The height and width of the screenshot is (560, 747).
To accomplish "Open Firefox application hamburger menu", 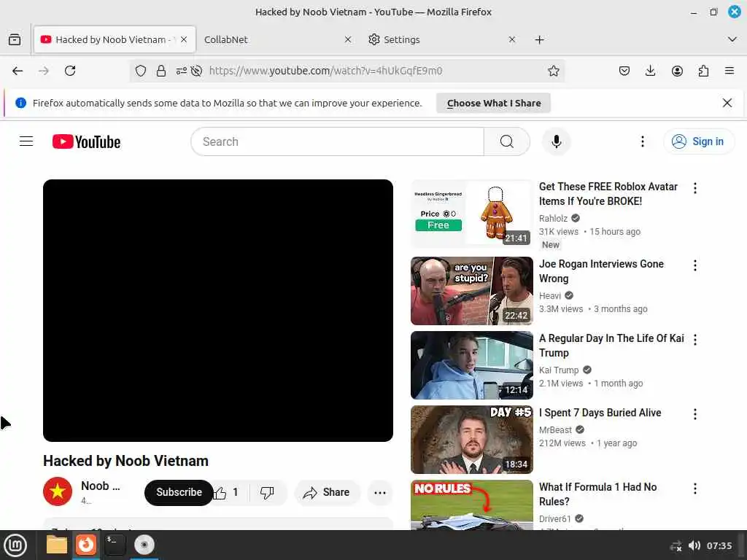I will coord(729,71).
